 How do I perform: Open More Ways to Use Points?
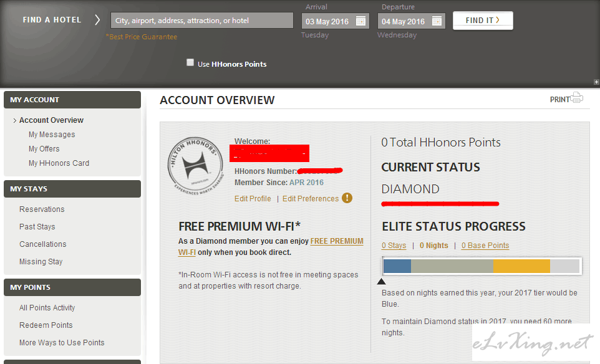click(x=62, y=343)
